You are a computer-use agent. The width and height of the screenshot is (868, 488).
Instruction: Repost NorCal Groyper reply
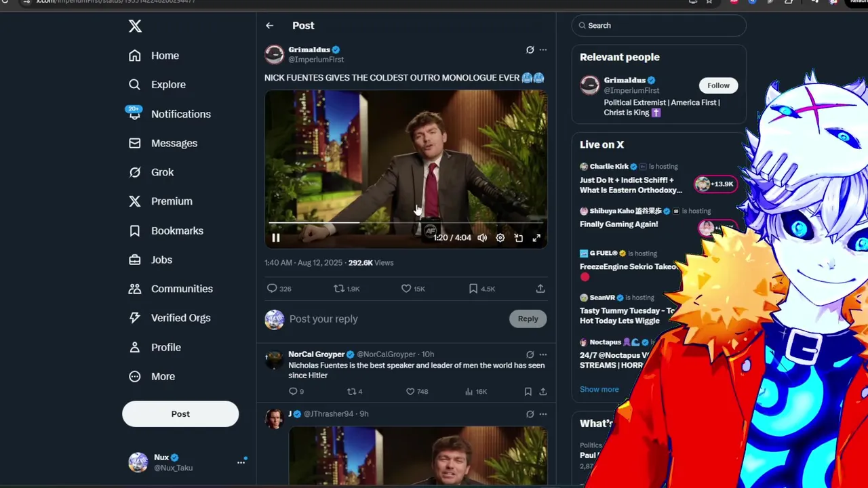click(x=355, y=391)
